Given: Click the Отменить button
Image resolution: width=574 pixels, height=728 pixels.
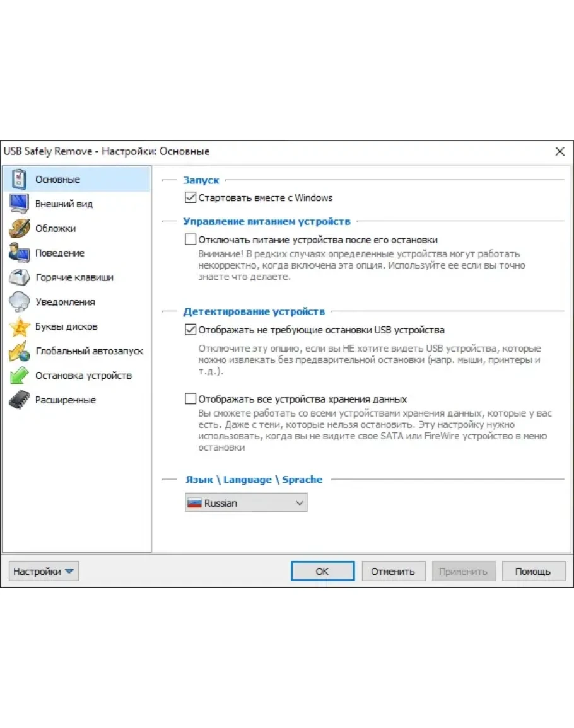Looking at the screenshot, I should (x=393, y=572).
